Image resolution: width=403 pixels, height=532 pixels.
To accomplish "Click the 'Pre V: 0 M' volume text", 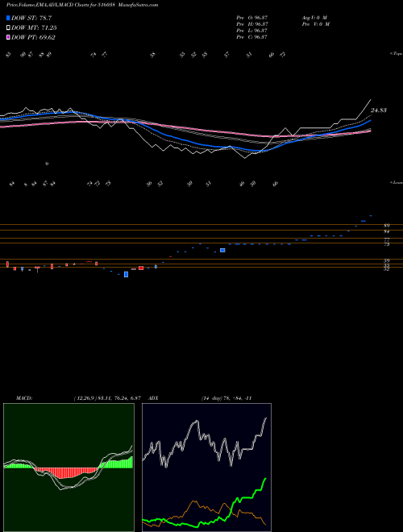I will [x=316, y=24].
